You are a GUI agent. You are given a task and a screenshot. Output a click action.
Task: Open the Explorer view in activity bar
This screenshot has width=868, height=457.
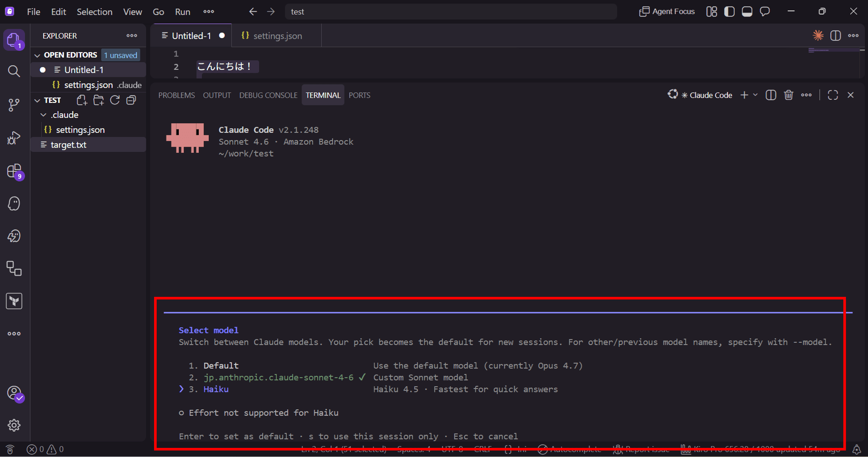click(14, 40)
